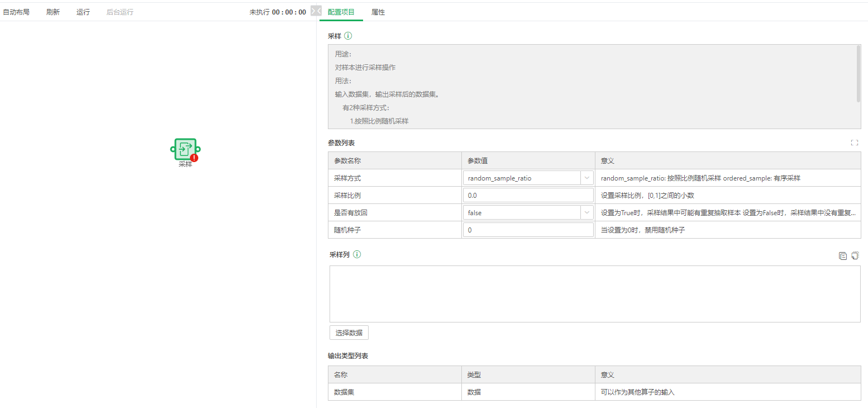The height and width of the screenshot is (408, 868).
Task: Select the 配置项目 tab
Action: click(341, 12)
